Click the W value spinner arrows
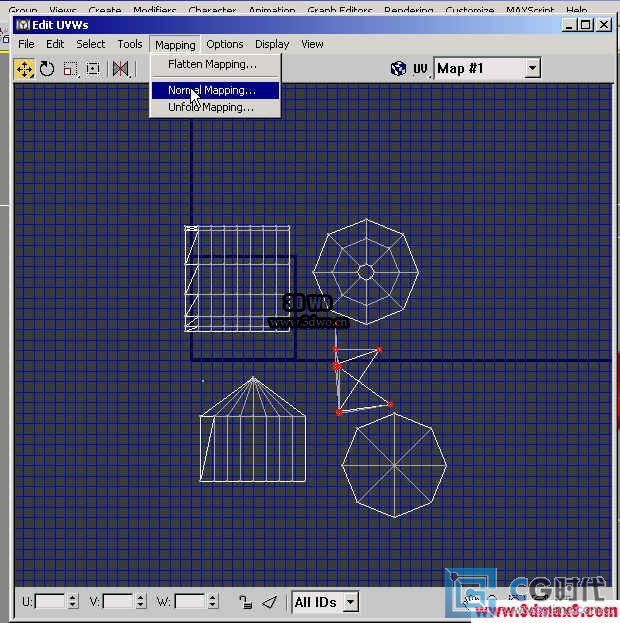Viewport: 620px width, 623px height. tap(213, 602)
